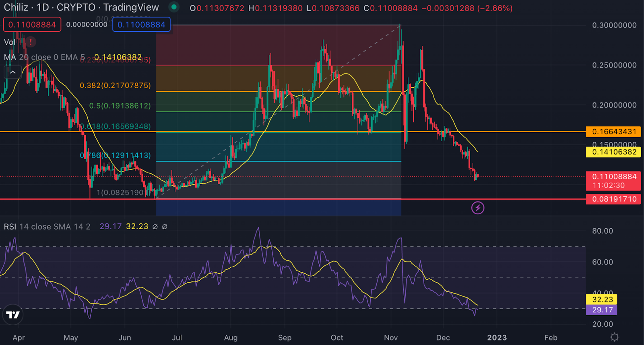644x345 pixels.
Task: Click the Oct label on time axis
Action: point(337,338)
